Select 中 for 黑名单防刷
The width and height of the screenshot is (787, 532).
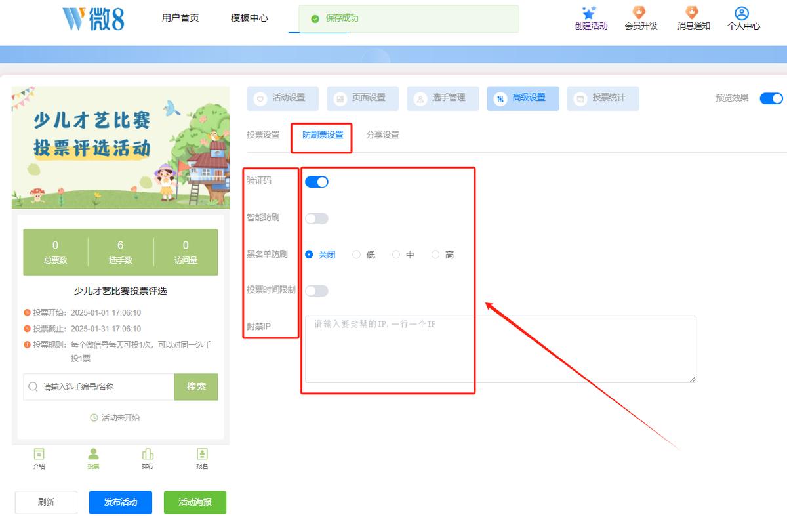[403, 255]
